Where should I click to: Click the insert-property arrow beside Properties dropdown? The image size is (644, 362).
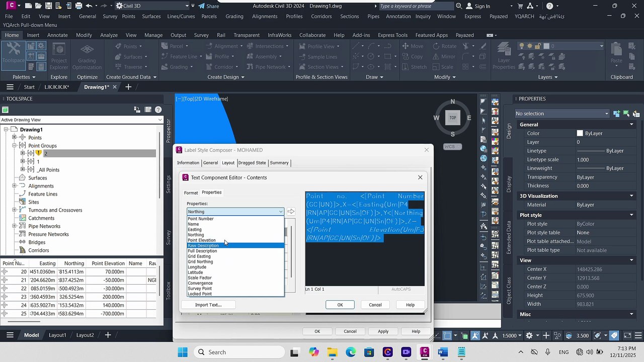click(291, 212)
